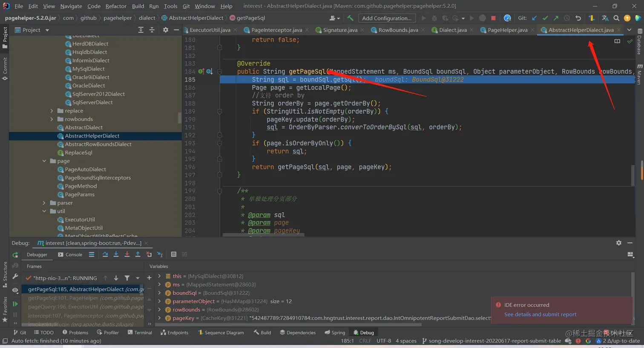Click the debugger settings wrench icon
This screenshot has height=348, width=644.
click(x=15, y=276)
